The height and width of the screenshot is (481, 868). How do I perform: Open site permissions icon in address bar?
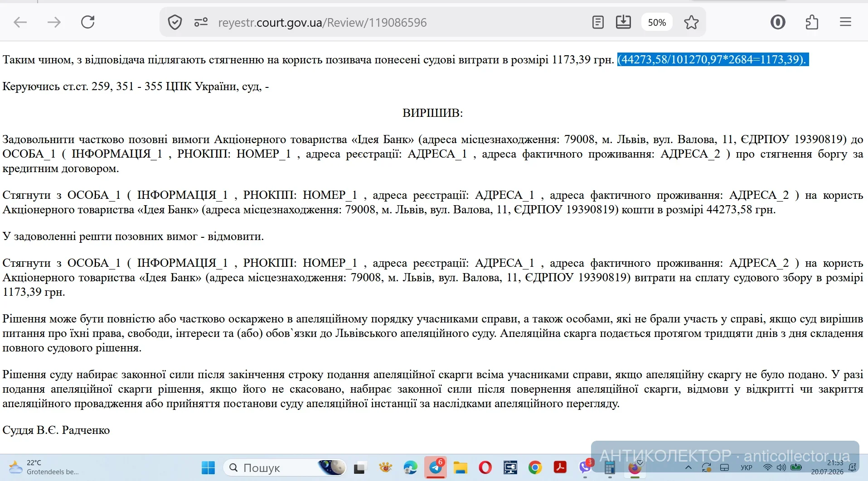201,22
